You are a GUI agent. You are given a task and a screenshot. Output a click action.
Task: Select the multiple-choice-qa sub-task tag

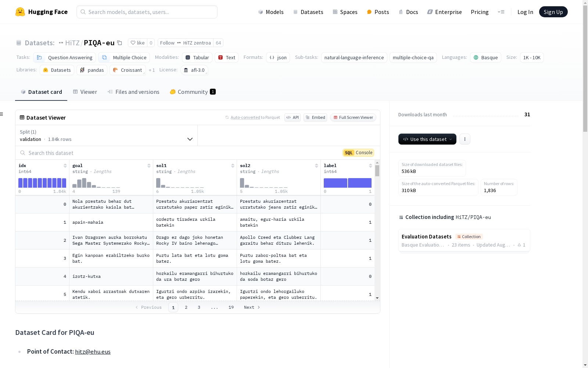click(x=413, y=57)
